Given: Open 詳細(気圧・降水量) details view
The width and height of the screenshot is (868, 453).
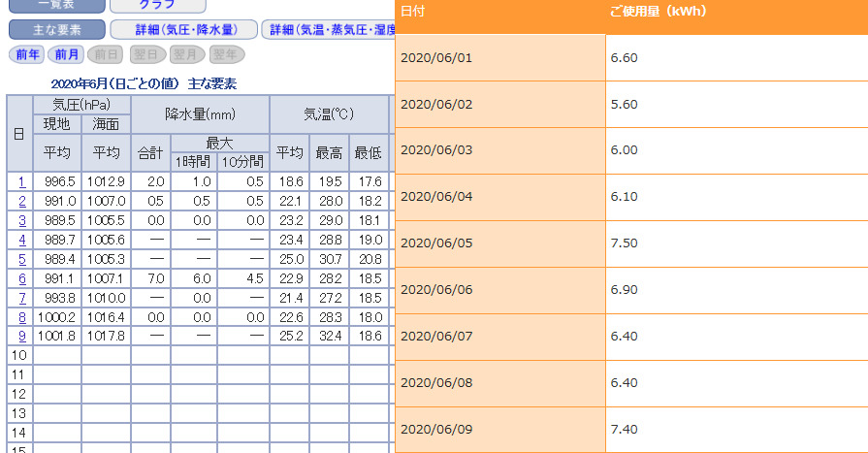Looking at the screenshot, I should 183,29.
